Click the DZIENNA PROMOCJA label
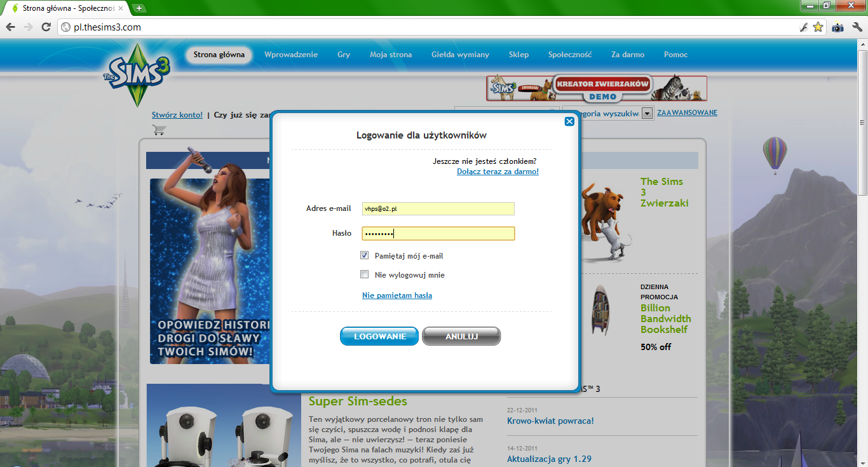This screenshot has height=467, width=868. (x=659, y=292)
